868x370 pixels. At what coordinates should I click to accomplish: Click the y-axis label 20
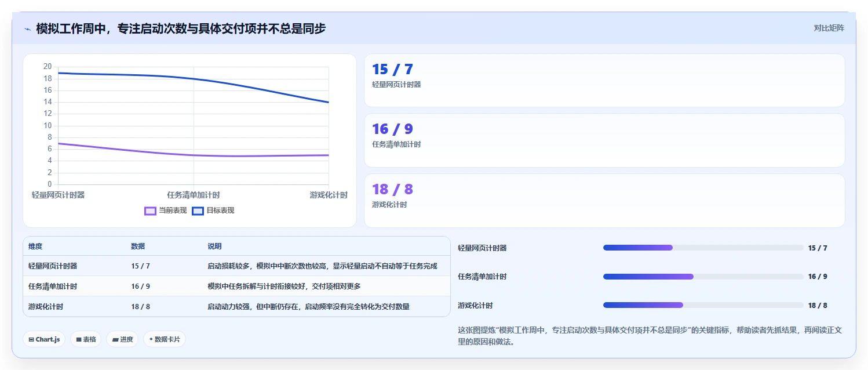click(48, 67)
